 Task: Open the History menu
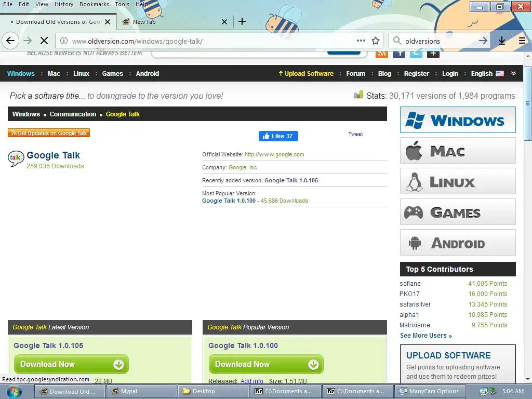[x=64, y=4]
